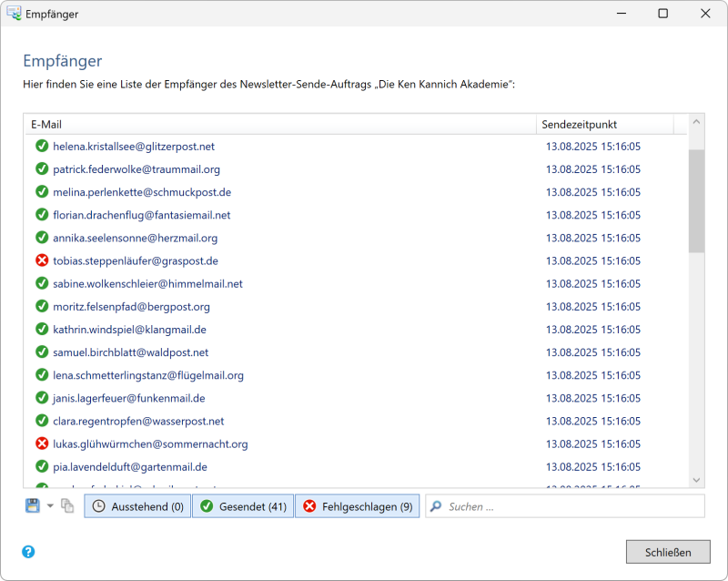Screen dimensions: 728x581
Task: Click the save icon in bottom toolbar
Action: [33, 506]
